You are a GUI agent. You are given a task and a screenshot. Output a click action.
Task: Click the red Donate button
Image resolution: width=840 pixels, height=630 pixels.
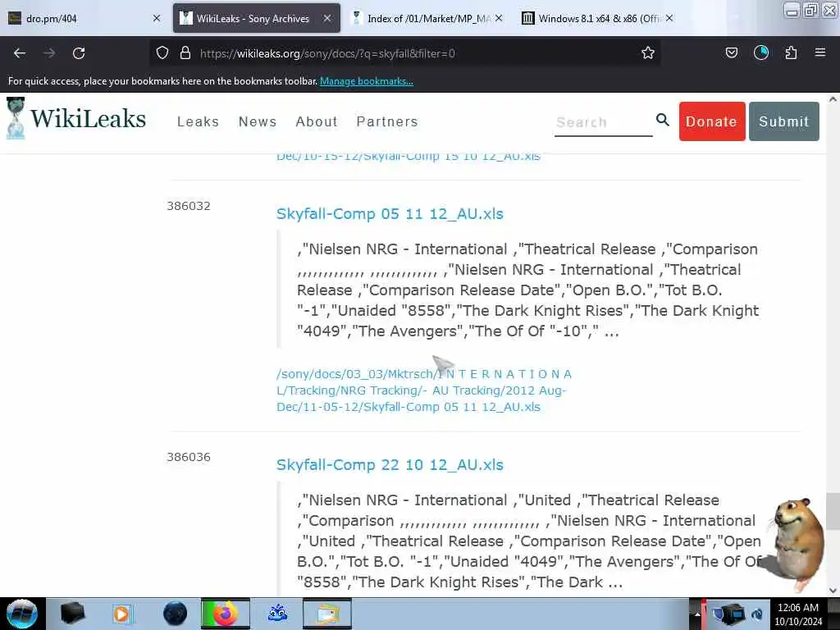712,121
